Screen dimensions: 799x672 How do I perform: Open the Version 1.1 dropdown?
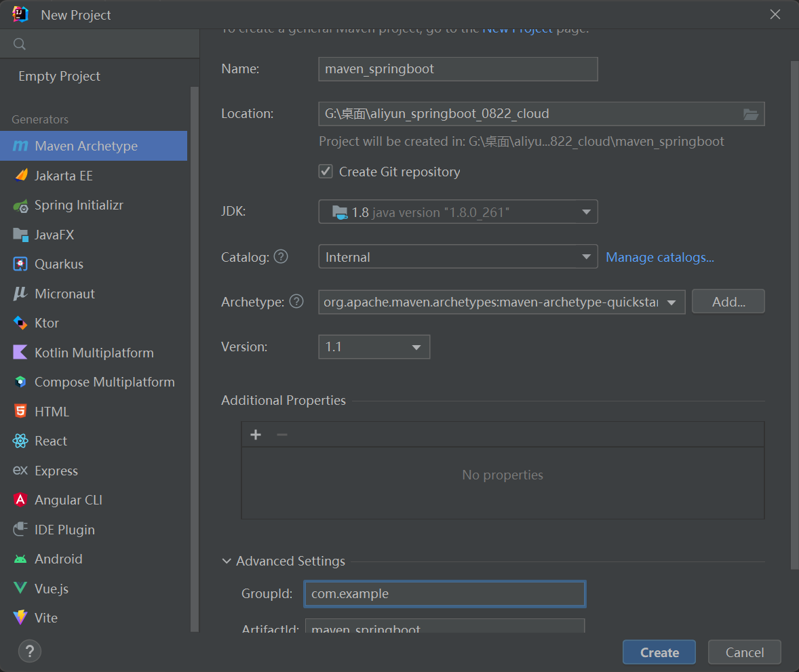(x=374, y=347)
